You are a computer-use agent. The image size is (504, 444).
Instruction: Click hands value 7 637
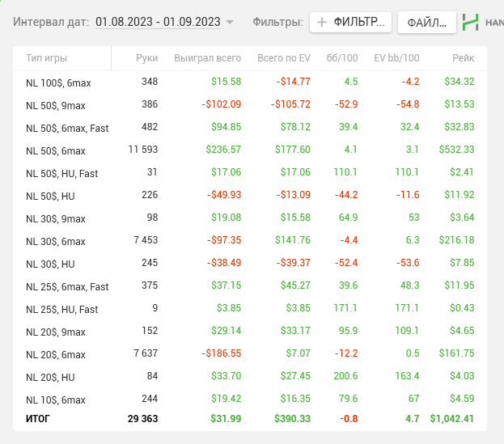click(x=146, y=353)
